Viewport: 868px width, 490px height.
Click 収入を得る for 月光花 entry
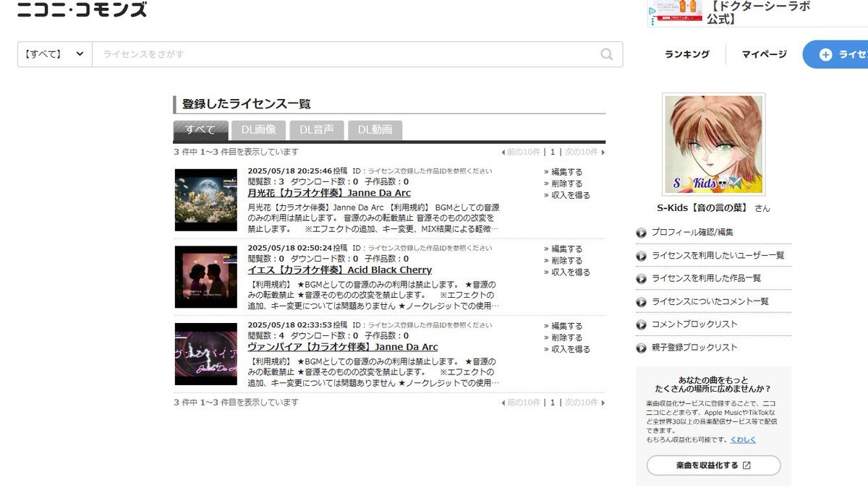click(x=571, y=195)
